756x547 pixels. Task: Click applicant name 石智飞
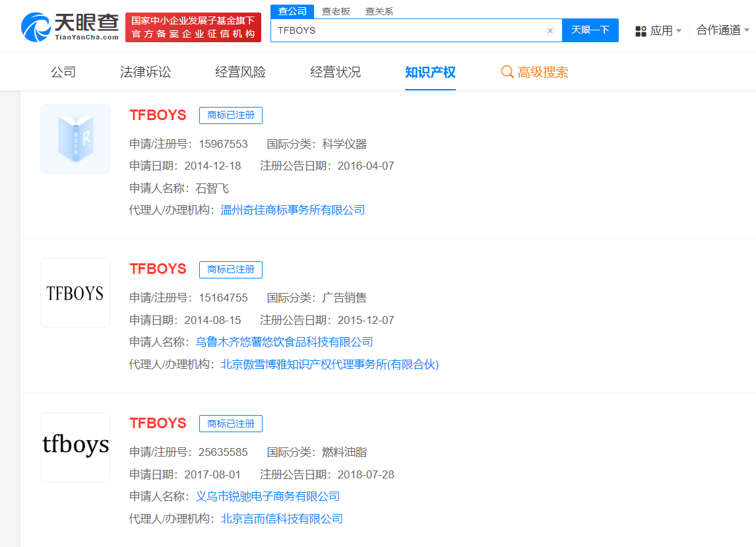point(212,188)
